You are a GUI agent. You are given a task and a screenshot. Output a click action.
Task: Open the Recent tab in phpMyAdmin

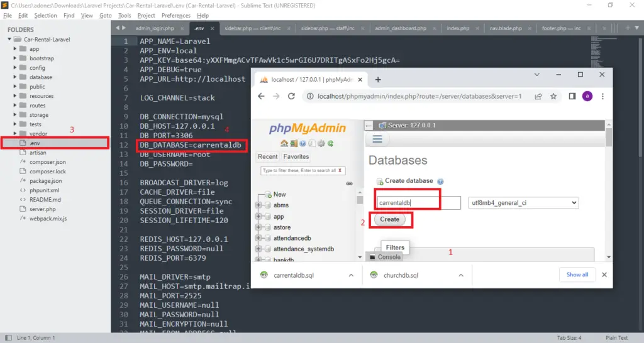[x=267, y=156]
